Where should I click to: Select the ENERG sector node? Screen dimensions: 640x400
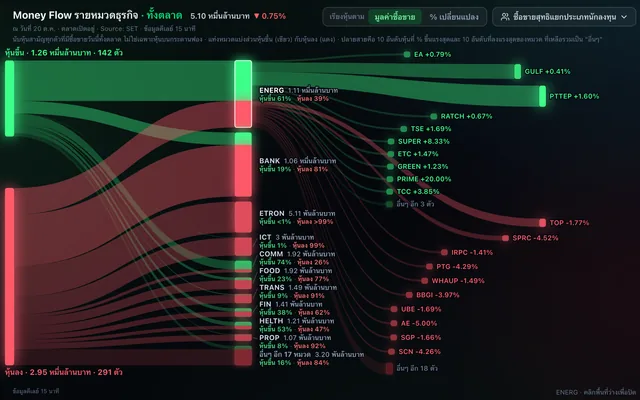(x=243, y=94)
